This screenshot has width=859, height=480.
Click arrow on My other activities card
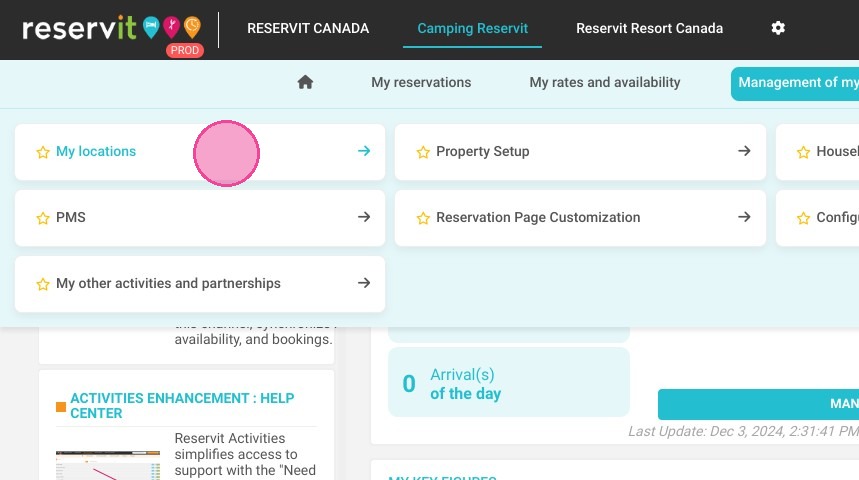[364, 283]
